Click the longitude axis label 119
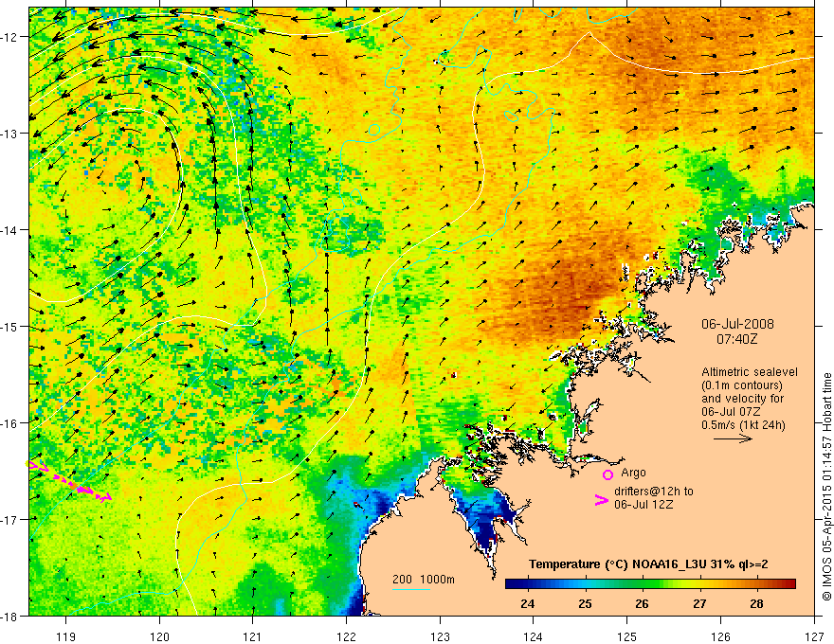 (x=66, y=636)
